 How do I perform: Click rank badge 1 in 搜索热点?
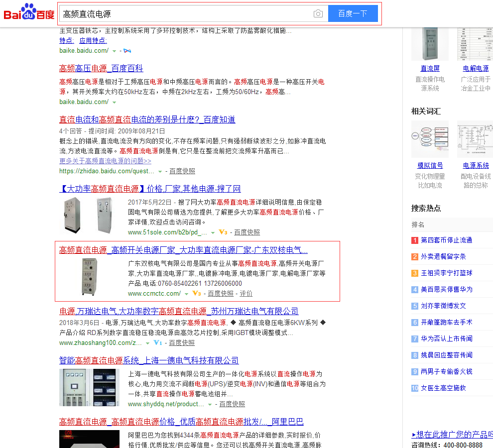pos(414,240)
